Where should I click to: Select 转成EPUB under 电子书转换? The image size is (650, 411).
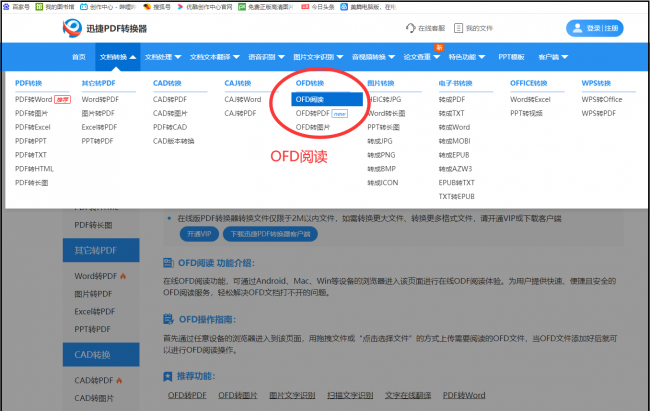pyautogui.click(x=454, y=155)
